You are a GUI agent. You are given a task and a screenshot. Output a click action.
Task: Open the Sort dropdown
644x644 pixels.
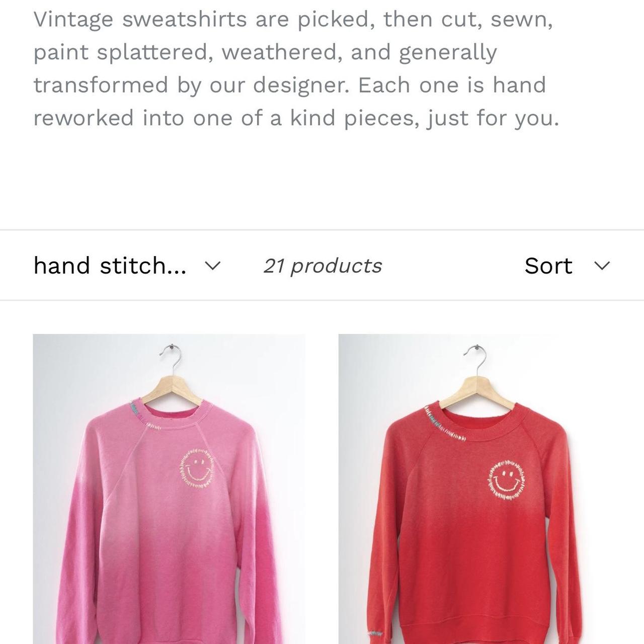tap(567, 266)
